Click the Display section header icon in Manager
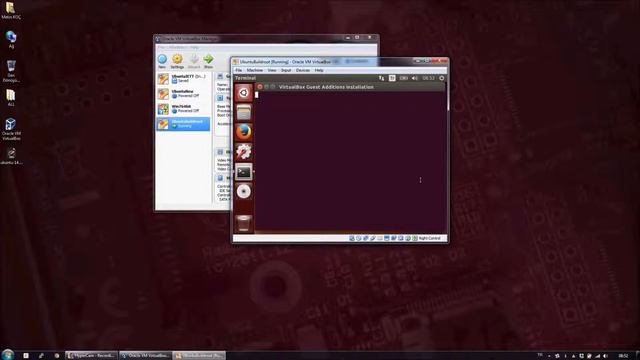Image resolution: width=640 pixels, height=360 pixels. click(220, 152)
